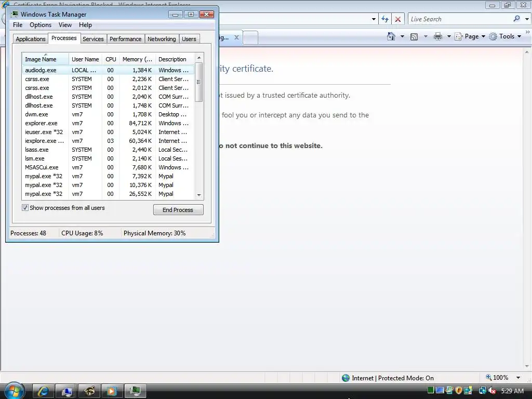
Task: Click Internet Explorer icon on taskbar
Action: click(x=43, y=391)
